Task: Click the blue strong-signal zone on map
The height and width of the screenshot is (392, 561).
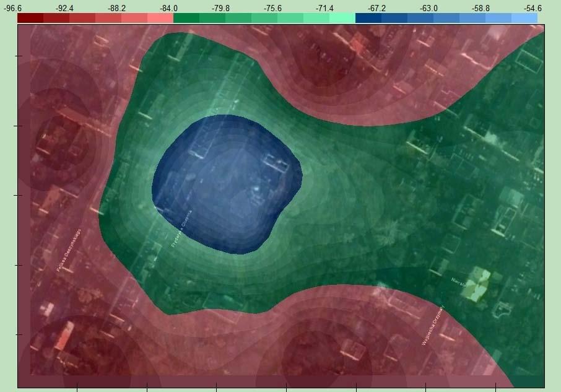Action: [227, 184]
